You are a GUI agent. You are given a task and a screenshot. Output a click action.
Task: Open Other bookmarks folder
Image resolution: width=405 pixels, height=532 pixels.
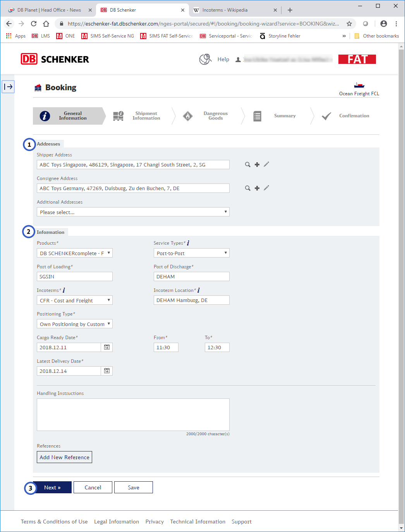point(377,36)
